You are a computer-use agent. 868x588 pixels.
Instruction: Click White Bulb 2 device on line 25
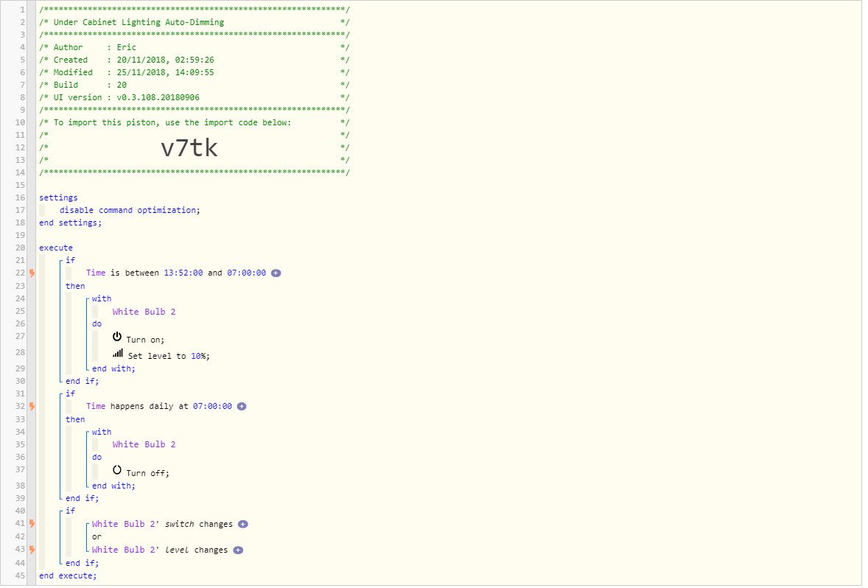144,312
